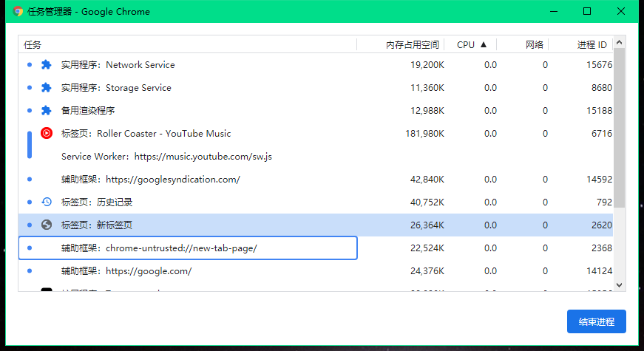Click the history clock icon for 历史记录
The image size is (644, 351).
(47, 202)
